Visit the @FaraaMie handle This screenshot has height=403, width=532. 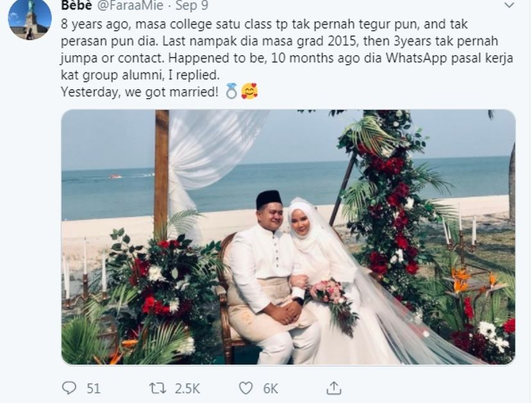coord(130,6)
